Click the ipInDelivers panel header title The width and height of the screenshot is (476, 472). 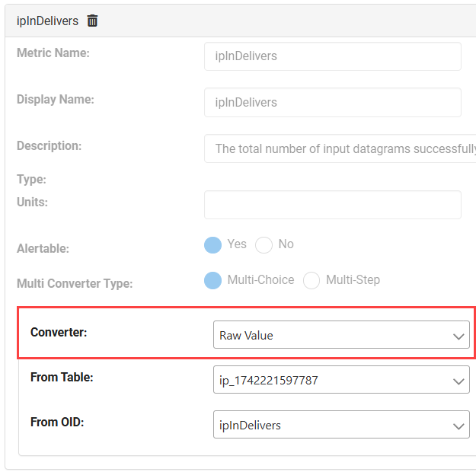coord(47,21)
